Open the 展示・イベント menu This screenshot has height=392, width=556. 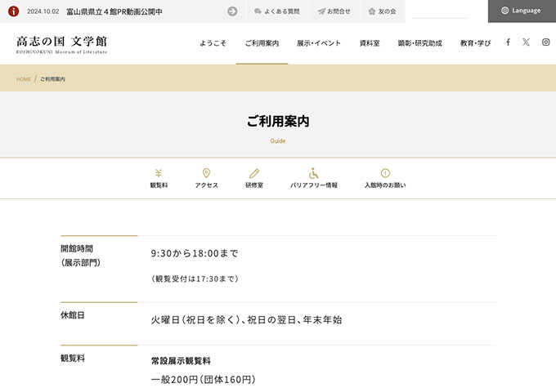[318, 43]
